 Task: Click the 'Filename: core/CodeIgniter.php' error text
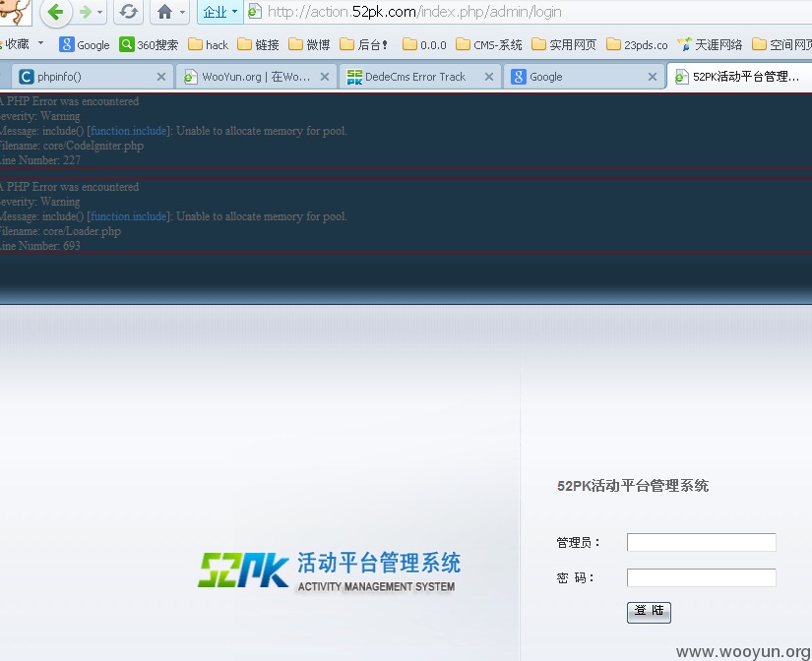[x=71, y=146]
